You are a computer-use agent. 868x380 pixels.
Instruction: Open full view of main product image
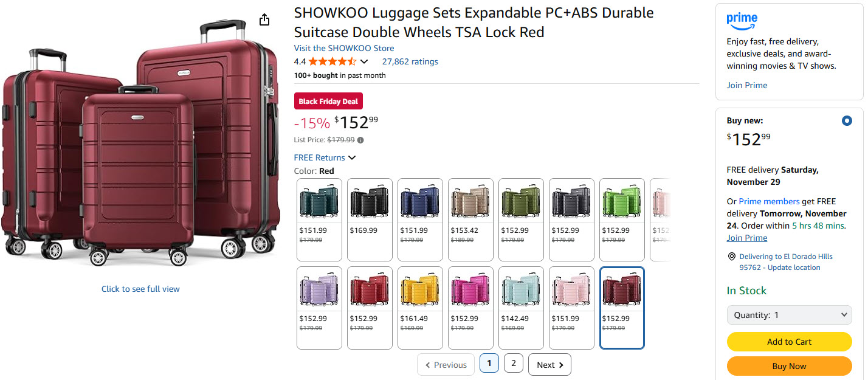[x=140, y=289]
